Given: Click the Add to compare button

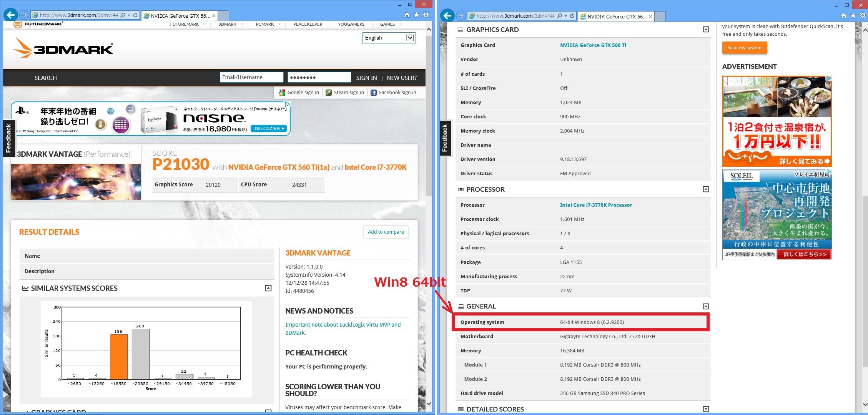Looking at the screenshot, I should pyautogui.click(x=386, y=232).
